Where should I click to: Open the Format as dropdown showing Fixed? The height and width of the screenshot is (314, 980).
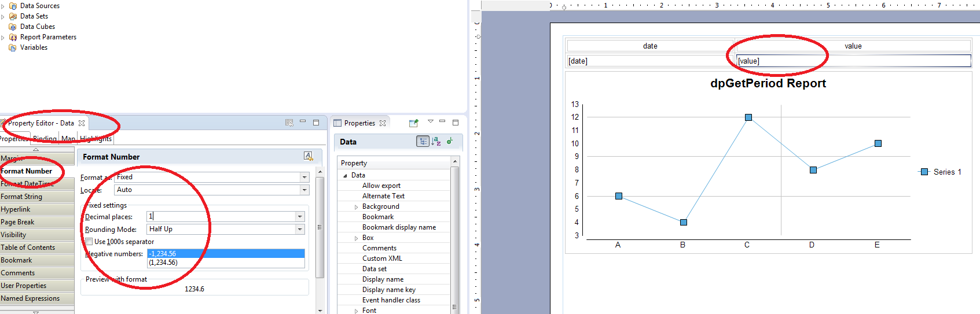click(304, 178)
